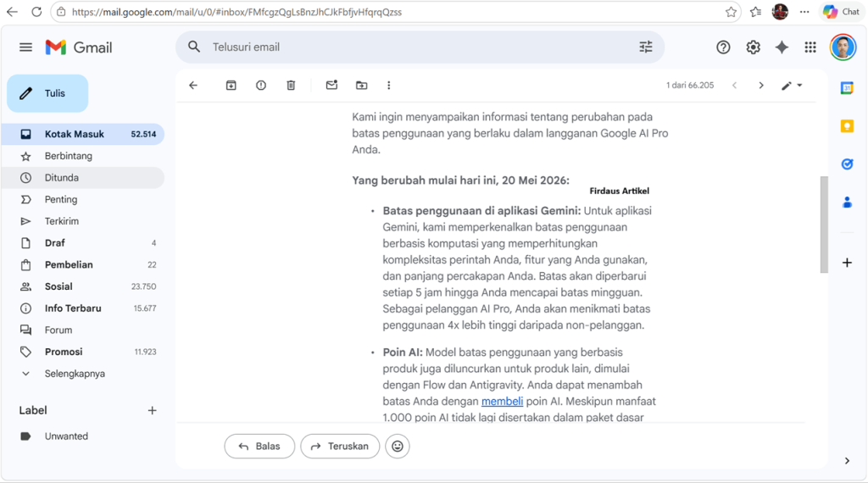Show side panel chevron at bottom right
This screenshot has height=483, width=868.
[x=847, y=461]
